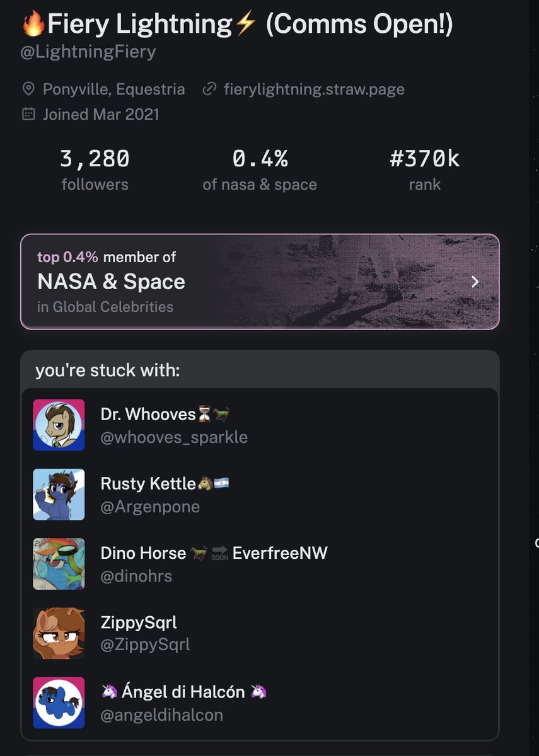539x756 pixels.
Task: Click the Fiery Lightning display name
Action: tap(139, 25)
